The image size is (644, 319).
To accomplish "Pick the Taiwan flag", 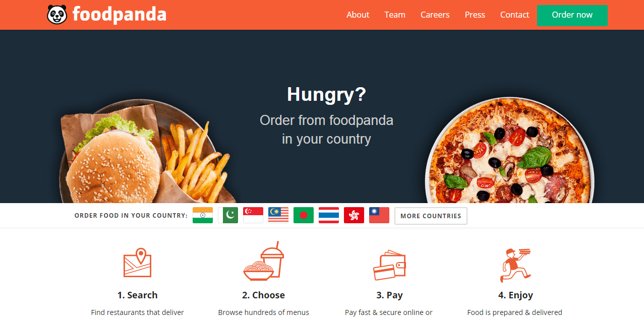I will [x=379, y=215].
